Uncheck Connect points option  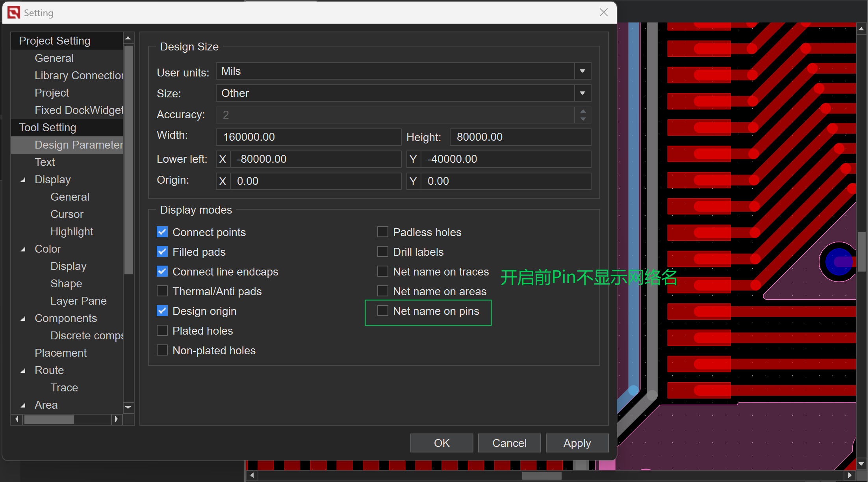[162, 232]
